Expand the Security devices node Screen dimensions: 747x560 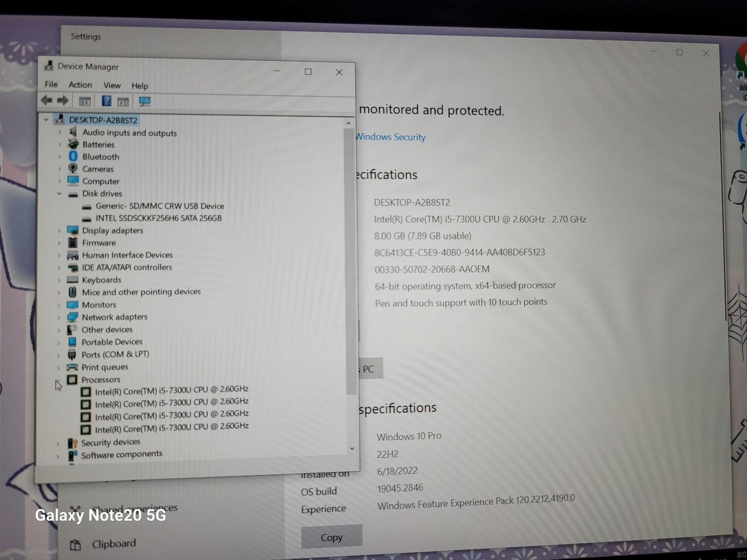[58, 443]
